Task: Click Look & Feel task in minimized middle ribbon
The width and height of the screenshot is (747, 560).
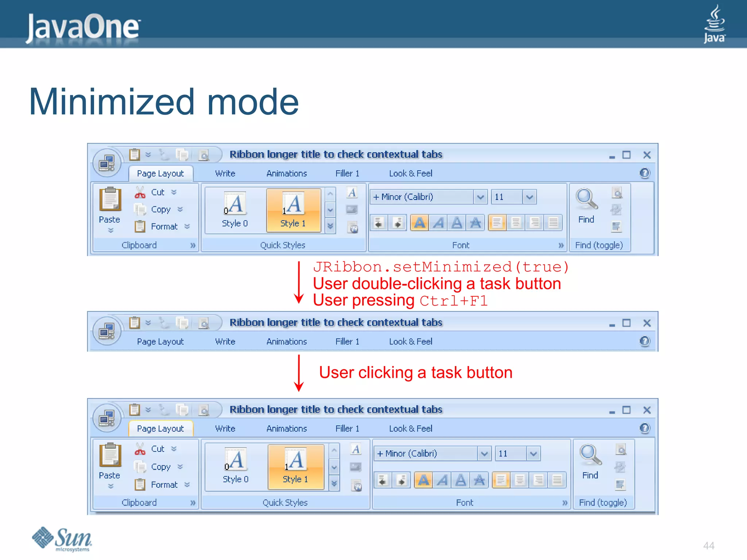Action: 411,342
